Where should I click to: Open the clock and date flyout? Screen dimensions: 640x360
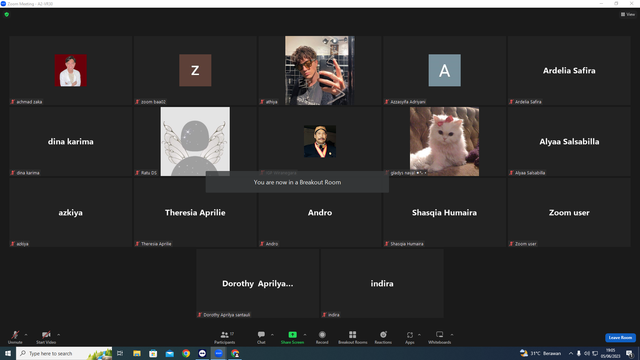point(611,353)
